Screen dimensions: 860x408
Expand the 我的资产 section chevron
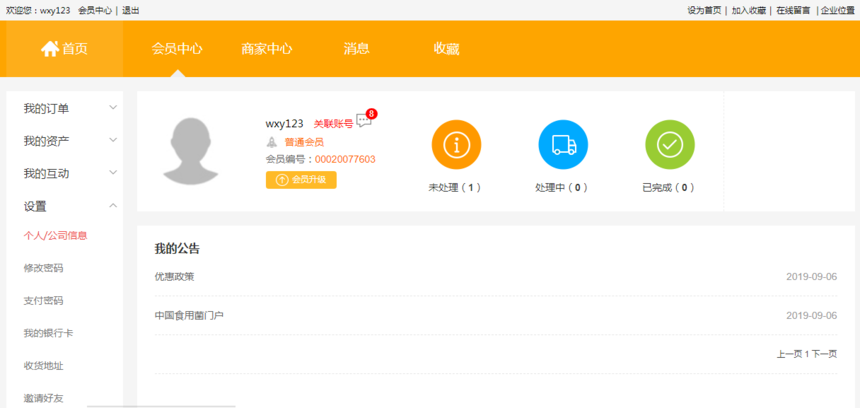[x=113, y=140]
